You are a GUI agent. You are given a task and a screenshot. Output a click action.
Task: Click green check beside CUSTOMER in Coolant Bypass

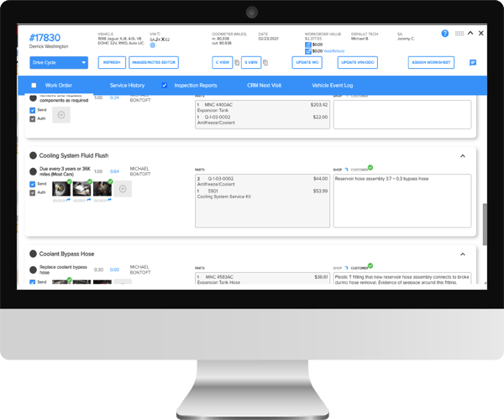[370, 265]
